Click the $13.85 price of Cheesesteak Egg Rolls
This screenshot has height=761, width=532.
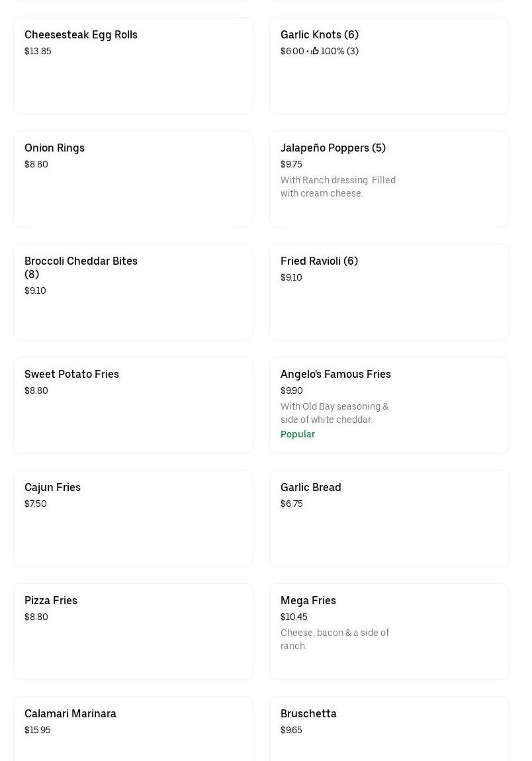click(38, 51)
